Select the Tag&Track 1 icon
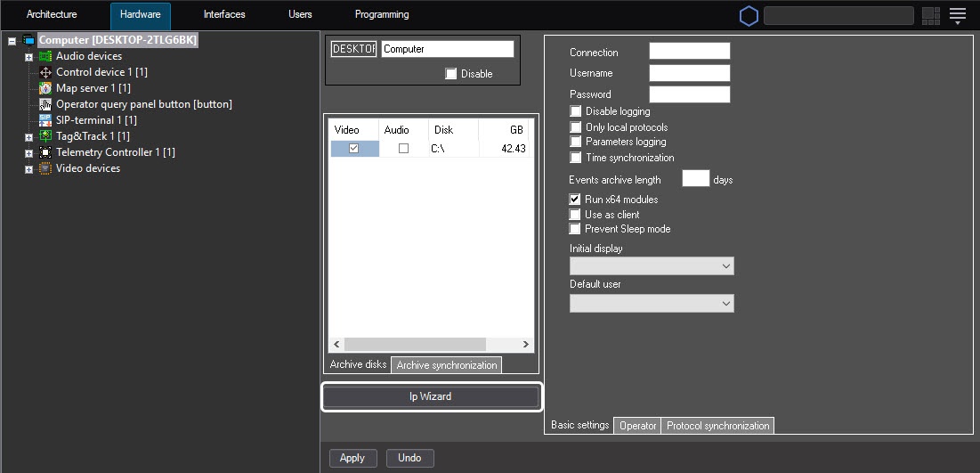The image size is (980, 473). point(45,136)
